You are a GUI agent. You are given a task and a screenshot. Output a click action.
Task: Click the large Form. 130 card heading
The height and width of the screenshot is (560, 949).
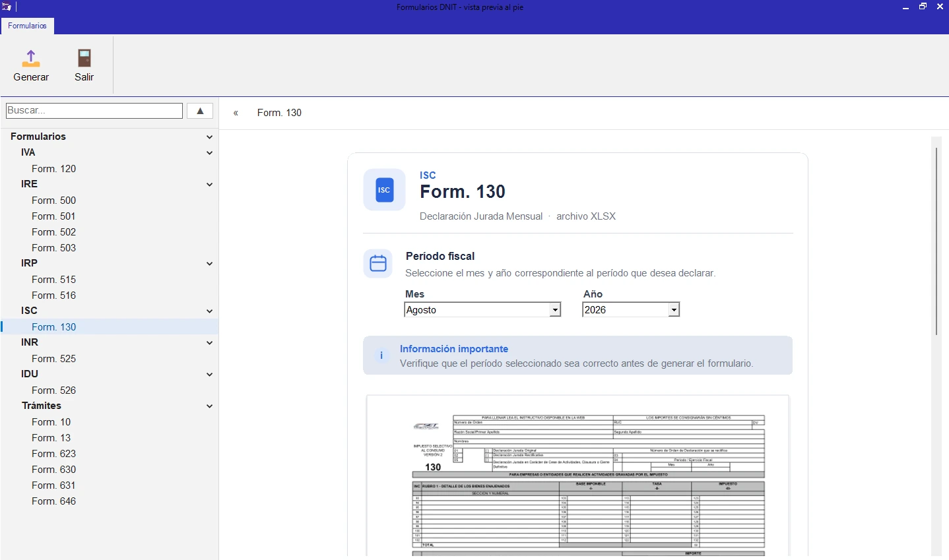pyautogui.click(x=463, y=192)
